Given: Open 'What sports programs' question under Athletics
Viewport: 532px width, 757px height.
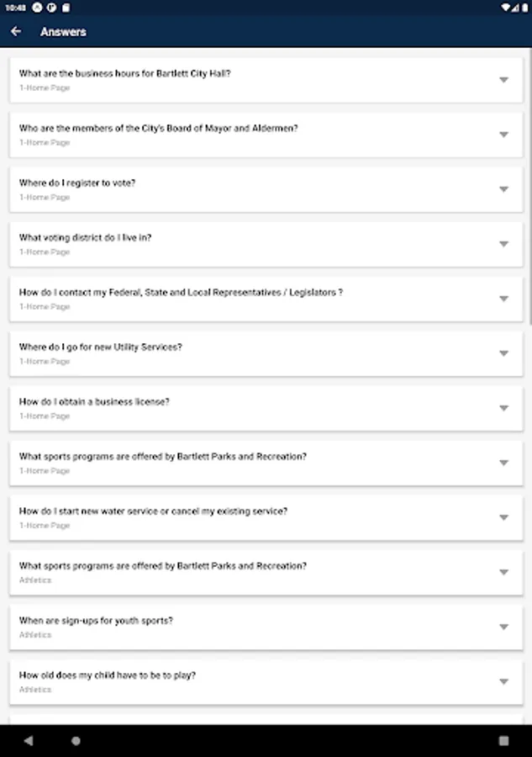Looking at the screenshot, I should pos(163,567).
